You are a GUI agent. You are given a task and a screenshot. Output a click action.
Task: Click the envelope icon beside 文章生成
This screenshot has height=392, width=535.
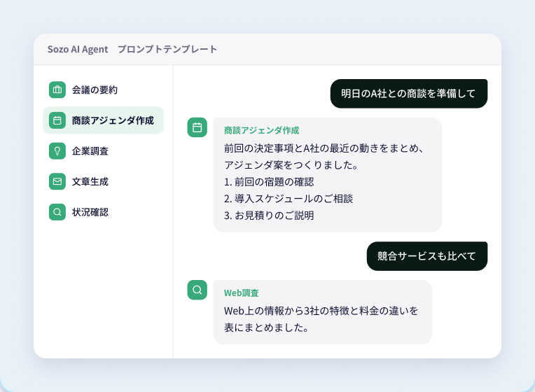pos(57,181)
